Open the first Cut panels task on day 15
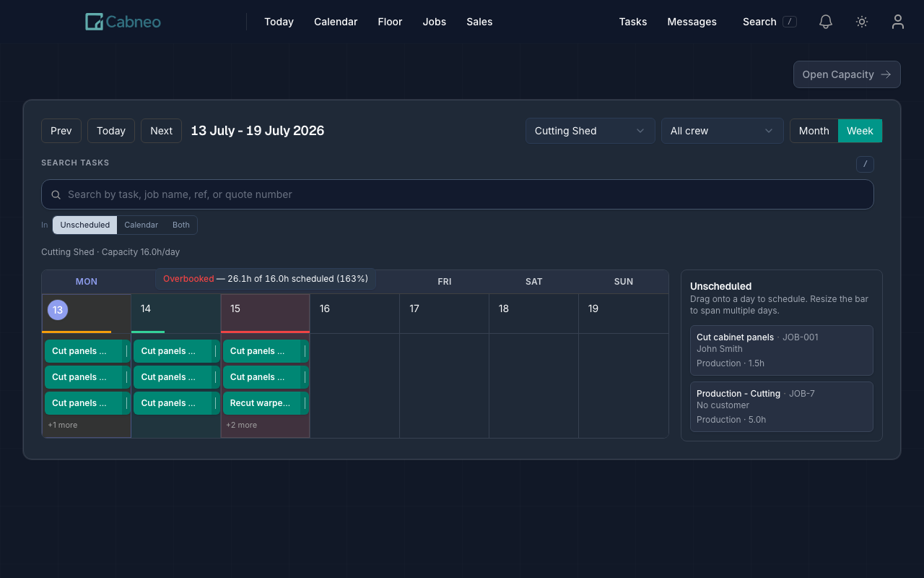The height and width of the screenshot is (578, 924). [x=266, y=351]
